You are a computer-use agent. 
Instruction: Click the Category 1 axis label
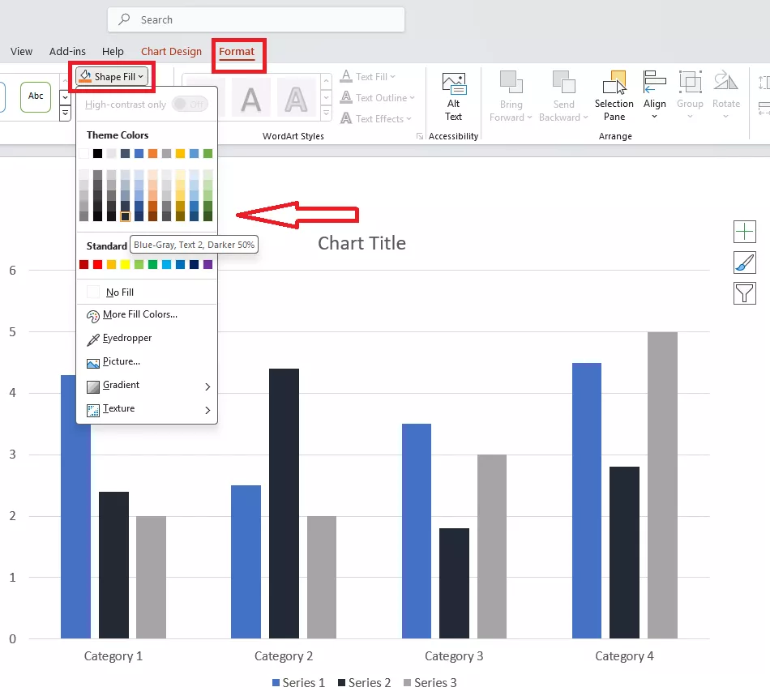click(113, 656)
